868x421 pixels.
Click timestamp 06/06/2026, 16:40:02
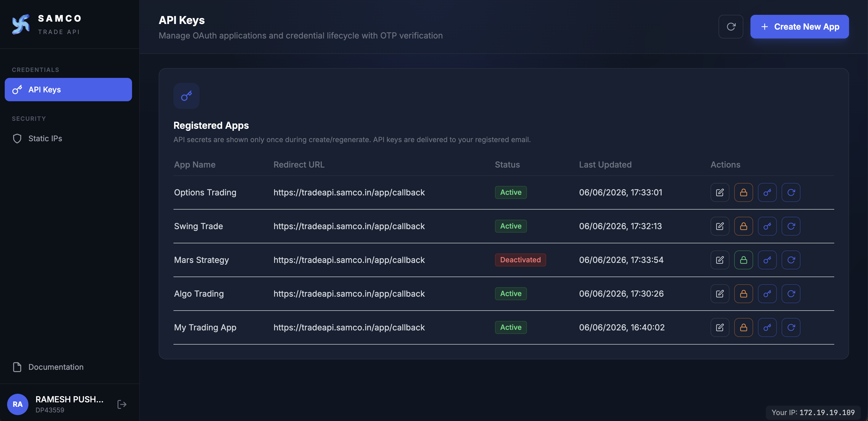pos(622,327)
